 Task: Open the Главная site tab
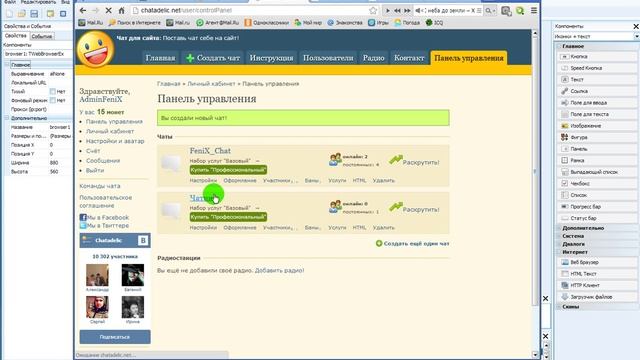pos(160,58)
